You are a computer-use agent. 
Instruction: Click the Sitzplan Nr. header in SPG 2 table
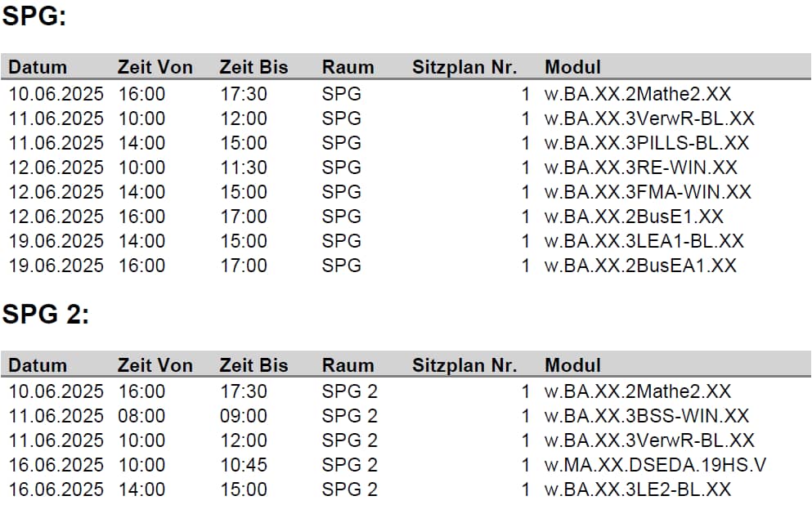pyautogui.click(x=464, y=365)
